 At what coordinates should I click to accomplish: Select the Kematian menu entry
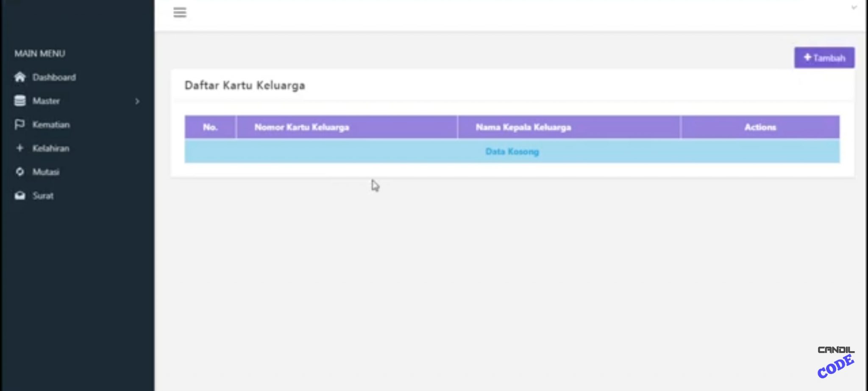(51, 124)
